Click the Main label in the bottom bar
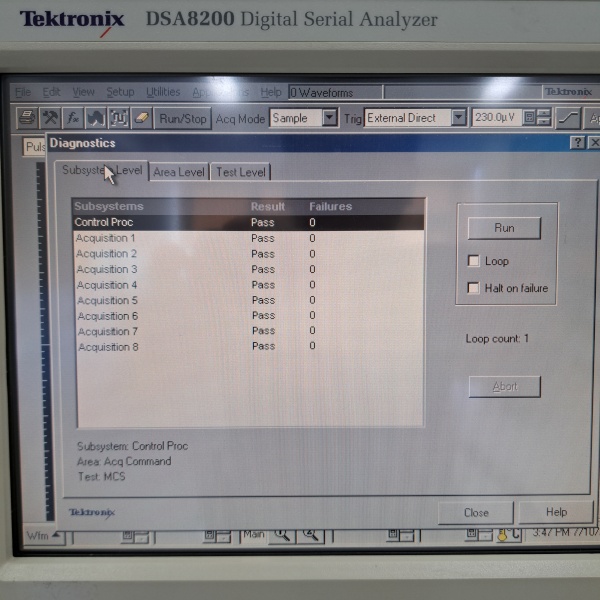 (x=254, y=534)
